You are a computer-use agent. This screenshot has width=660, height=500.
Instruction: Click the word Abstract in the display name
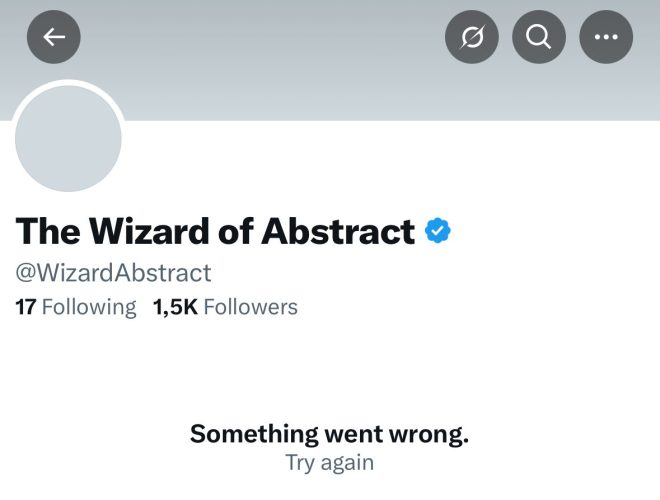coord(338,231)
